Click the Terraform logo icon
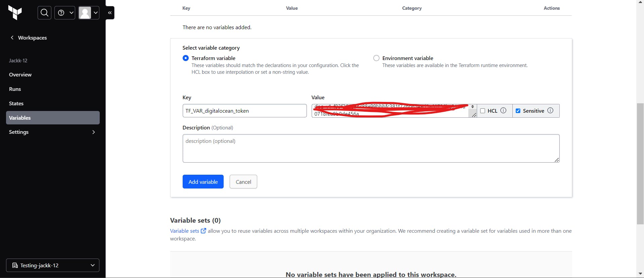644x278 pixels. [15, 13]
